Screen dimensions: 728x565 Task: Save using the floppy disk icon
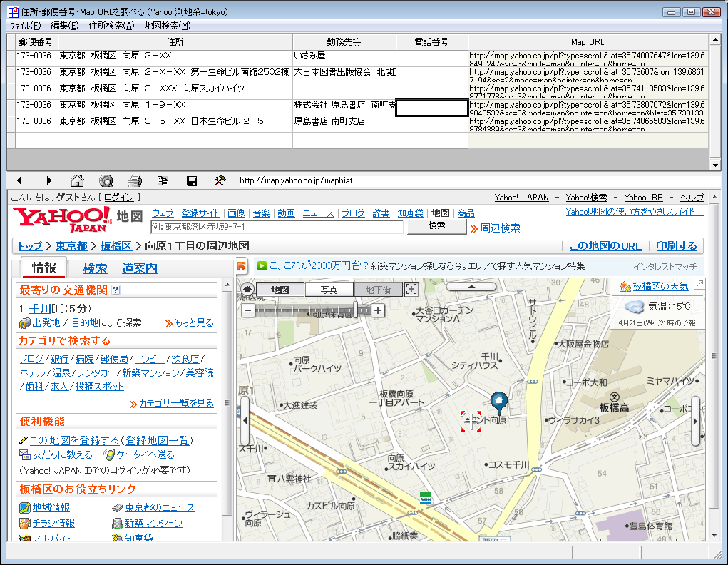pos(192,180)
